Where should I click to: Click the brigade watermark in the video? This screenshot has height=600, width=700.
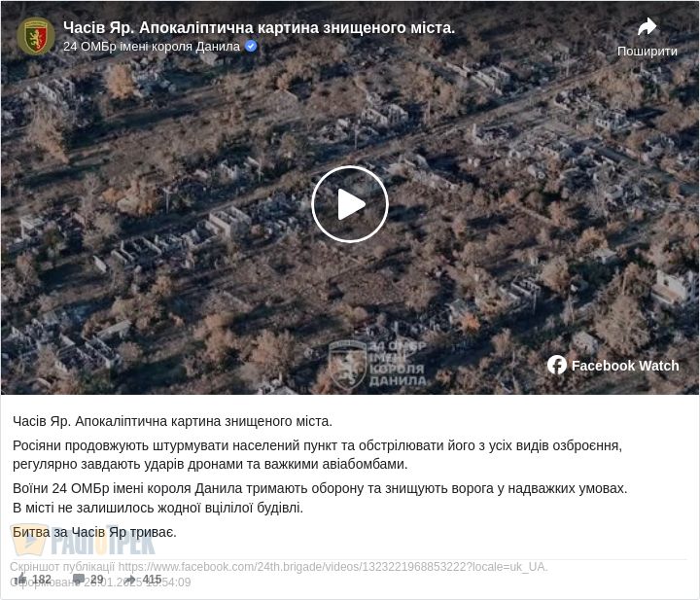tap(377, 365)
